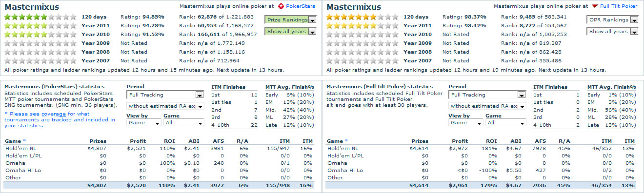
Task: Click the green Year 2010 star rating
Action: (40, 35)
